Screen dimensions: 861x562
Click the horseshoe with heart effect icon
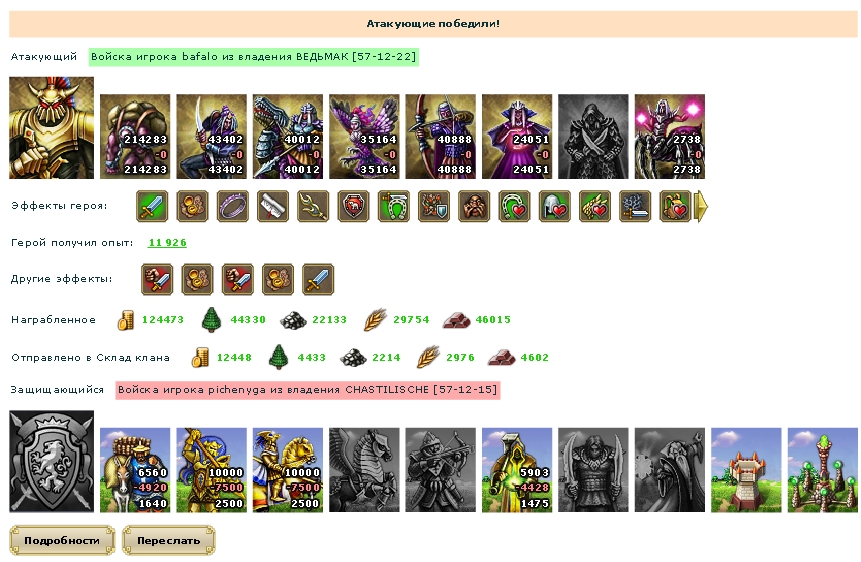(515, 206)
